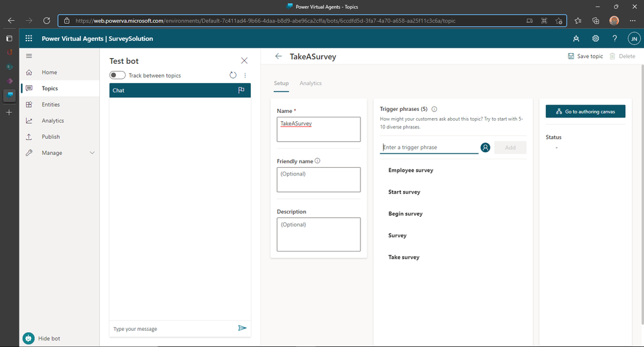Add this page to favorites star
Screen dimensions: 644x347
click(558, 21)
